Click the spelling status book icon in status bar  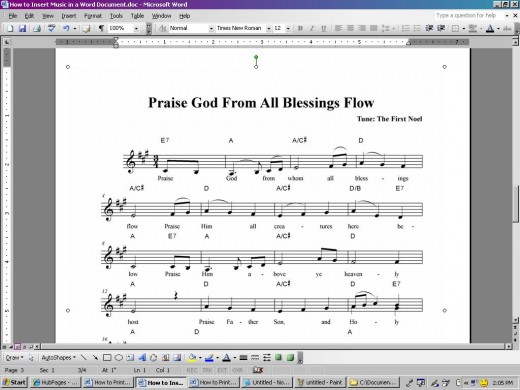tap(258, 370)
